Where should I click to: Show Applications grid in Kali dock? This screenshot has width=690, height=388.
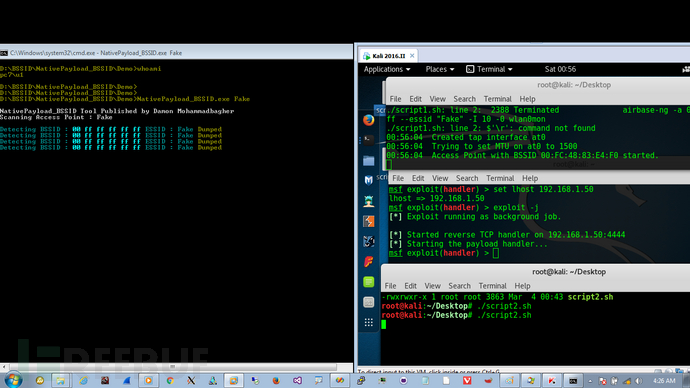click(369, 322)
